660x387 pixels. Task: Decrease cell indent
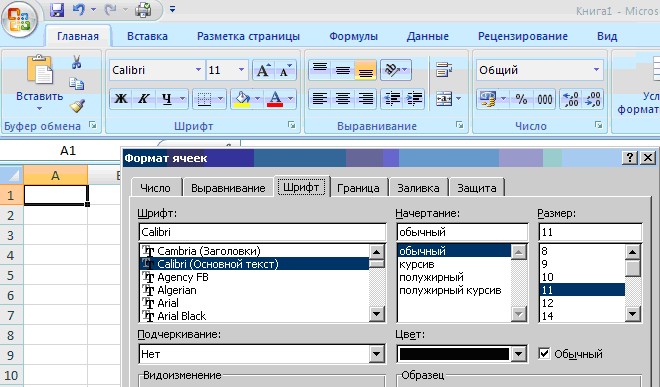coord(392,99)
